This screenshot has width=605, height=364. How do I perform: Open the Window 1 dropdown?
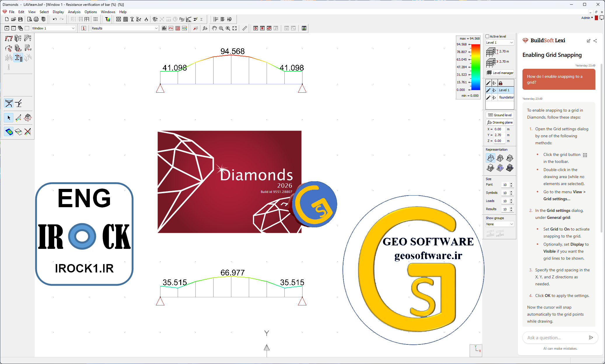pos(53,28)
